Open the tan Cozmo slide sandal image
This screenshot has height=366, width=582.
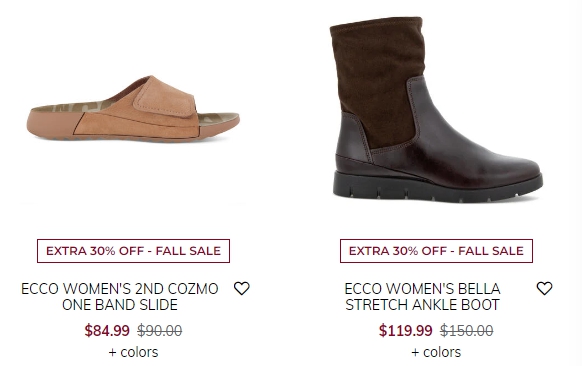click(x=133, y=109)
